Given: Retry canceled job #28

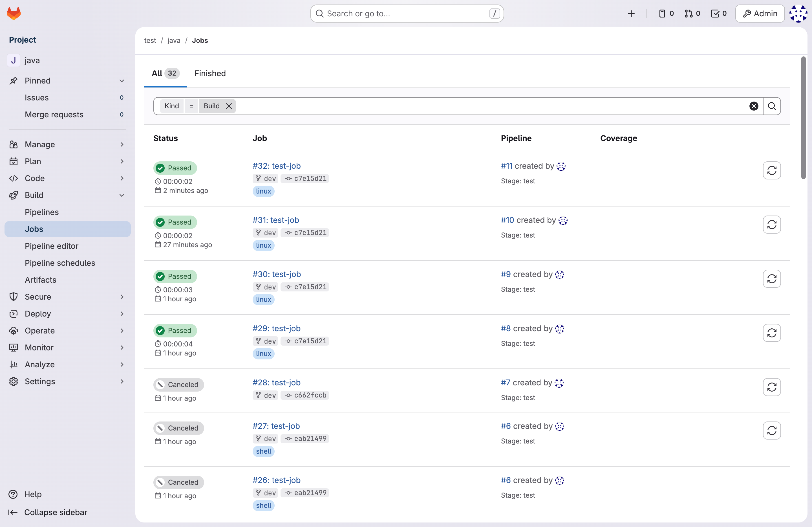Looking at the screenshot, I should pos(771,387).
